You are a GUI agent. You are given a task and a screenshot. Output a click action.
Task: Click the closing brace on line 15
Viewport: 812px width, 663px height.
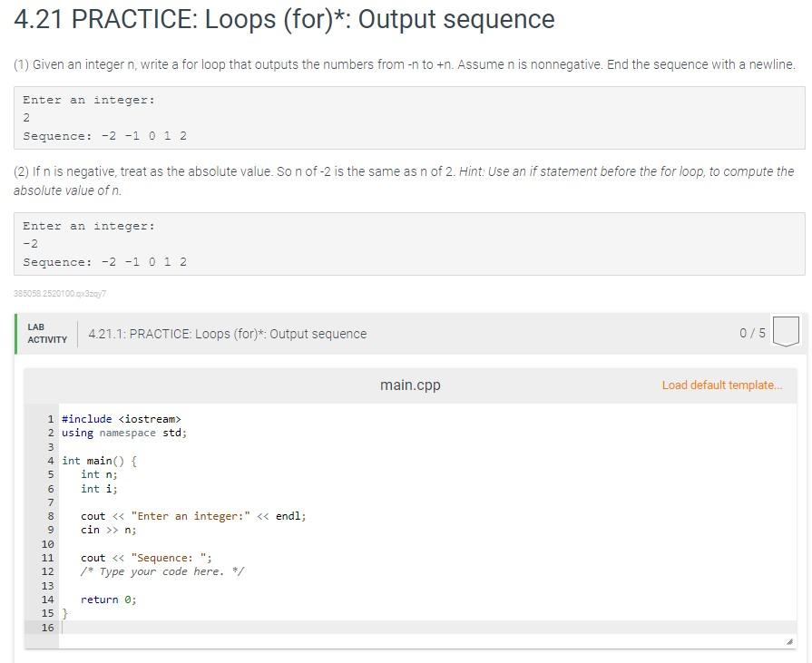[x=64, y=613]
